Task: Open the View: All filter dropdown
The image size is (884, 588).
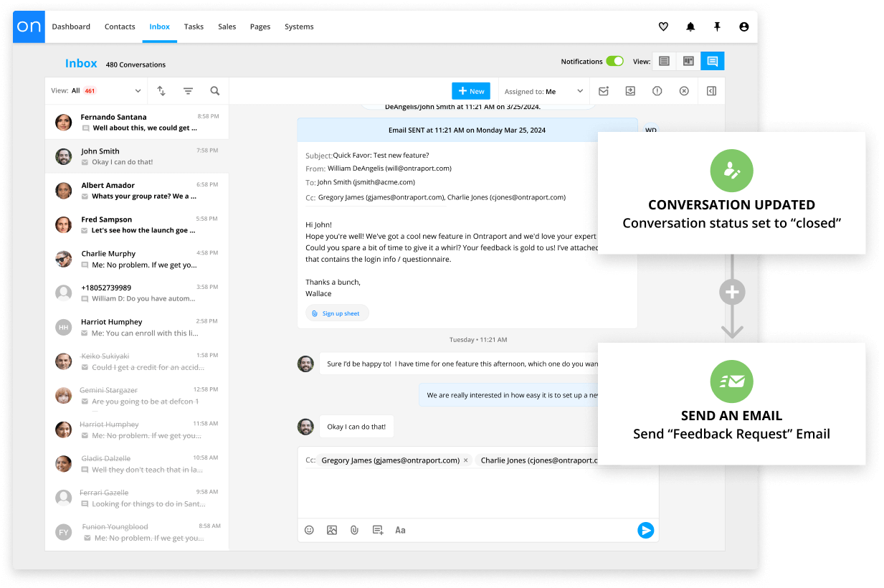Action: [x=100, y=90]
